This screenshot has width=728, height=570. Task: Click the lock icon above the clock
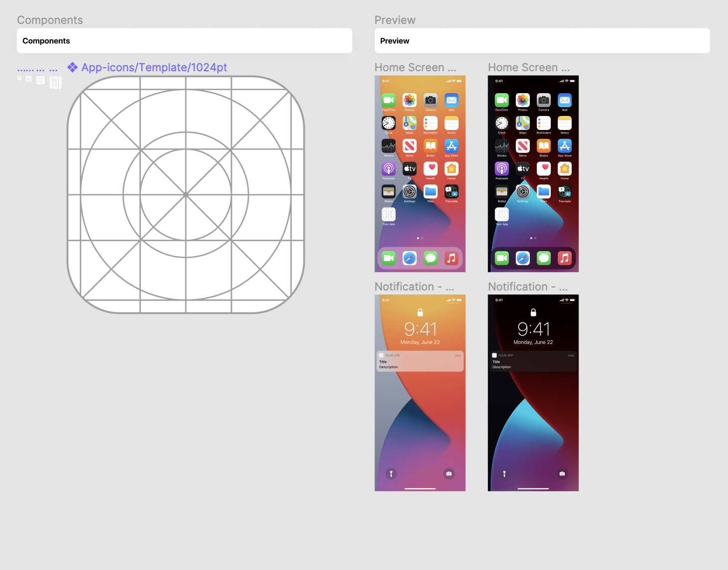click(x=420, y=312)
